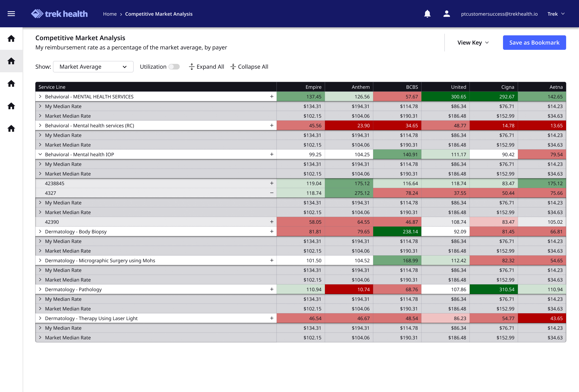Click the Trek Health logo
The image size is (579, 392).
click(59, 14)
